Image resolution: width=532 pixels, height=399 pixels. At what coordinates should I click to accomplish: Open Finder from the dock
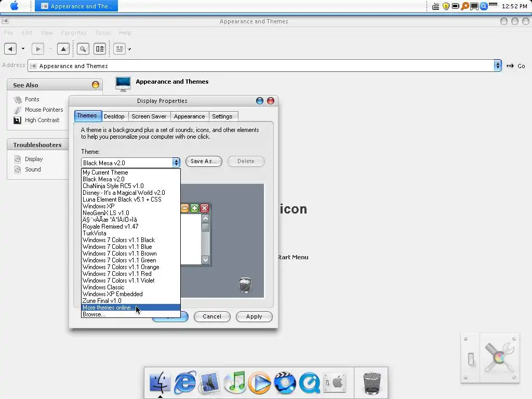click(x=159, y=382)
